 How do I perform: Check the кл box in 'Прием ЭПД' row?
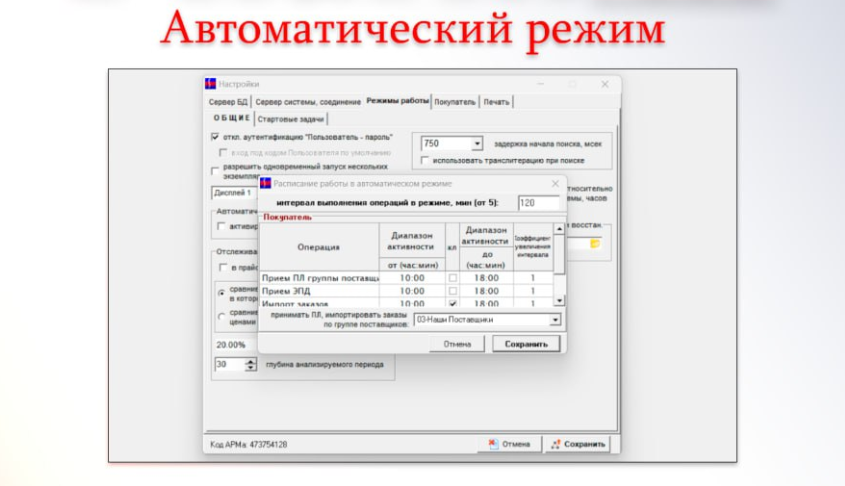click(x=453, y=291)
